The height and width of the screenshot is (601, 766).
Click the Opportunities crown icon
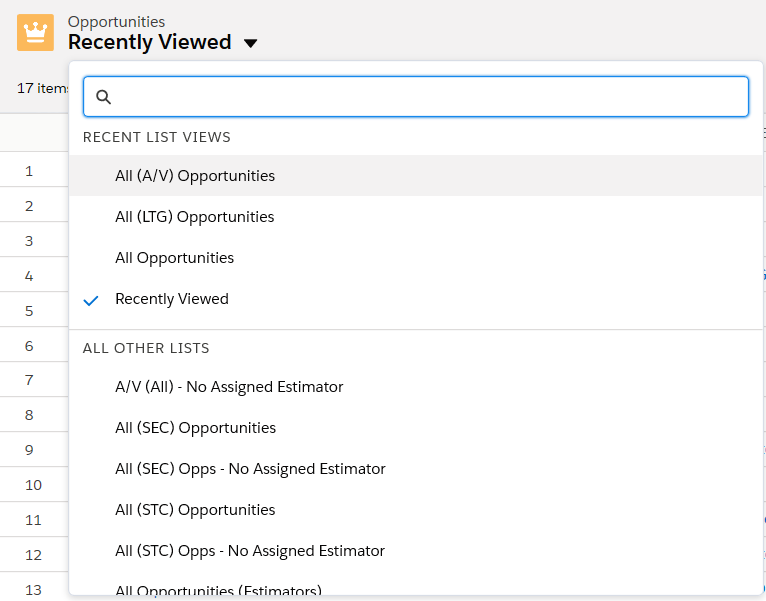(x=35, y=32)
